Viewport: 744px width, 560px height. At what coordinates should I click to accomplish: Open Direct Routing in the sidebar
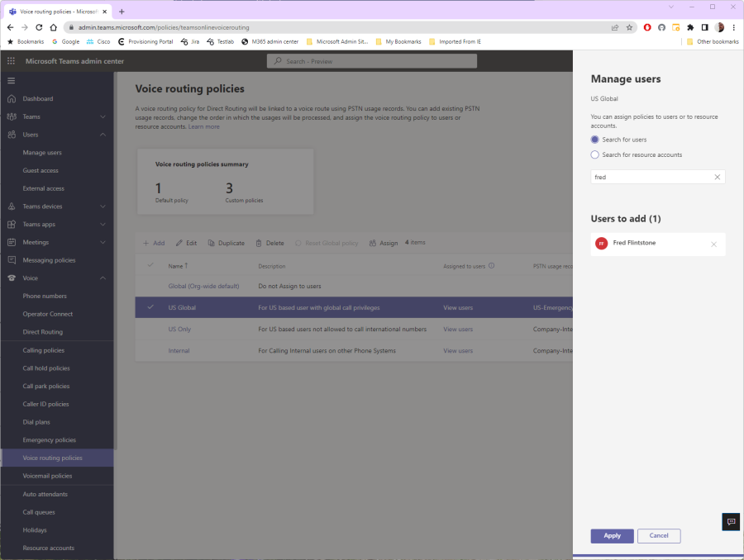pos(43,332)
